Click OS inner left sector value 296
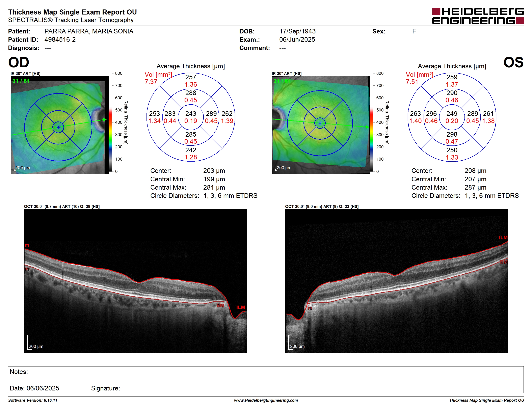Image resolution: width=532 pixels, height=411 pixels. [431, 114]
